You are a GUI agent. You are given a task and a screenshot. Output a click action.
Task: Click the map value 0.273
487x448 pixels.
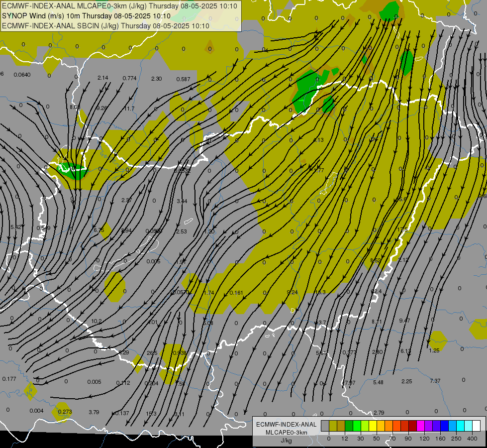point(65,412)
